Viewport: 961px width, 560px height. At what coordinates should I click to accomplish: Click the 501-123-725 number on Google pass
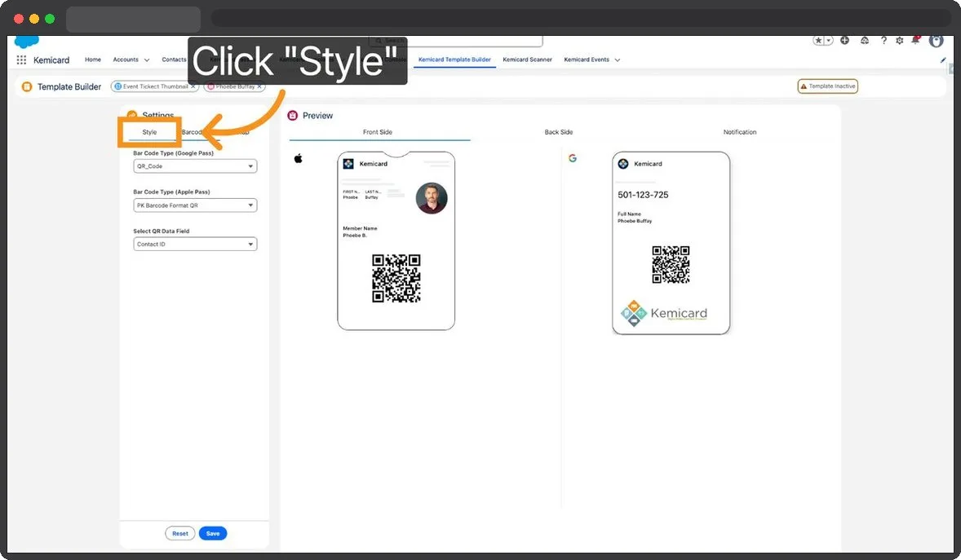643,195
